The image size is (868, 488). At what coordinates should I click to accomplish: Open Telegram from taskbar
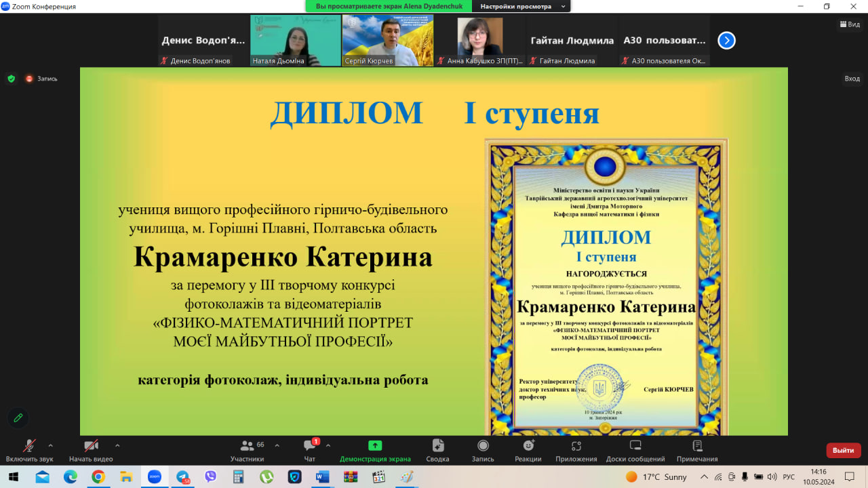click(x=182, y=477)
